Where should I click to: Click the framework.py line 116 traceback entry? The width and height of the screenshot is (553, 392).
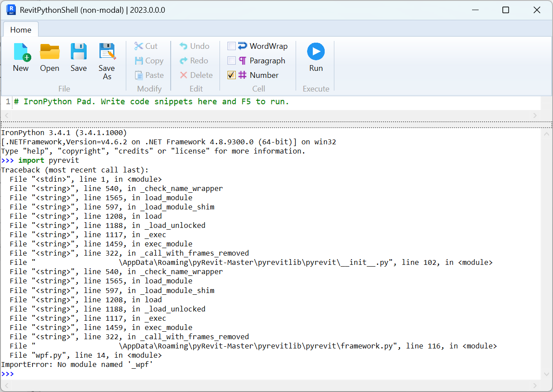253,346
